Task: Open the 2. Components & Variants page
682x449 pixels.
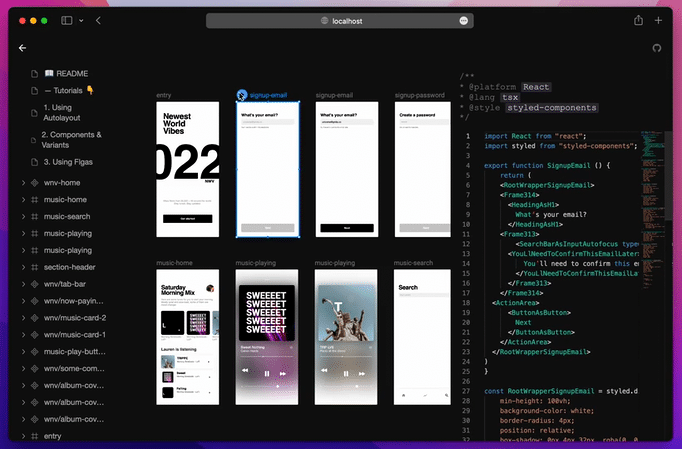Action: point(71,140)
